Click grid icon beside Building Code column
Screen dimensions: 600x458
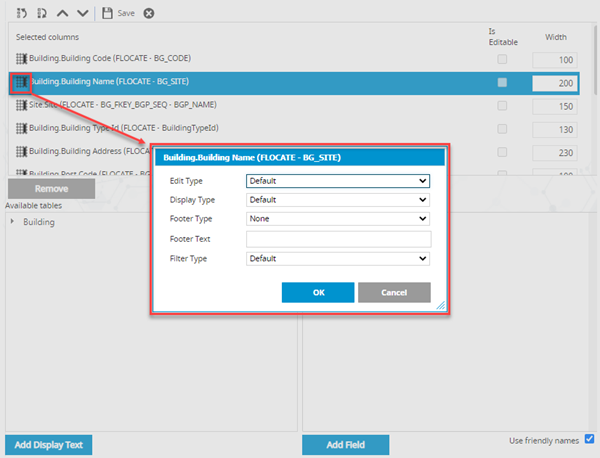point(21,59)
